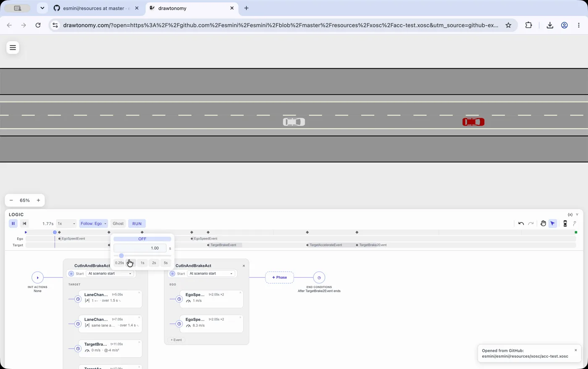Click the RUN button
This screenshot has width=588, height=369.
(x=137, y=224)
